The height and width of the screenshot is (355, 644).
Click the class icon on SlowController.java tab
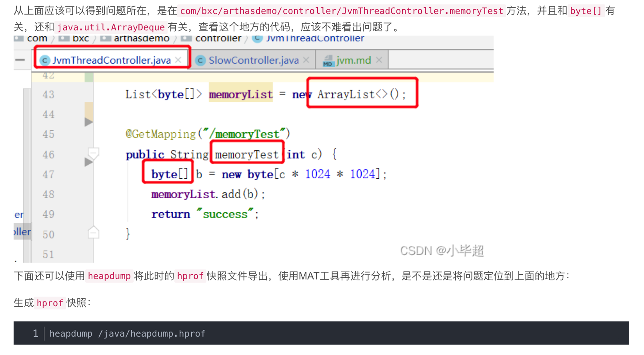click(200, 60)
